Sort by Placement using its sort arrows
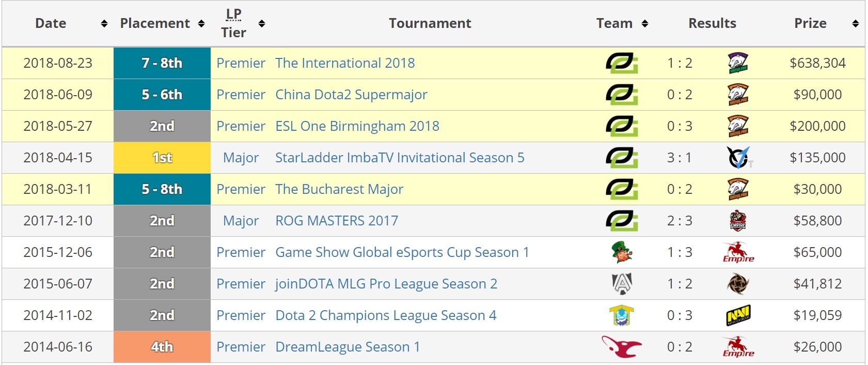The height and width of the screenshot is (365, 868). coord(201,24)
